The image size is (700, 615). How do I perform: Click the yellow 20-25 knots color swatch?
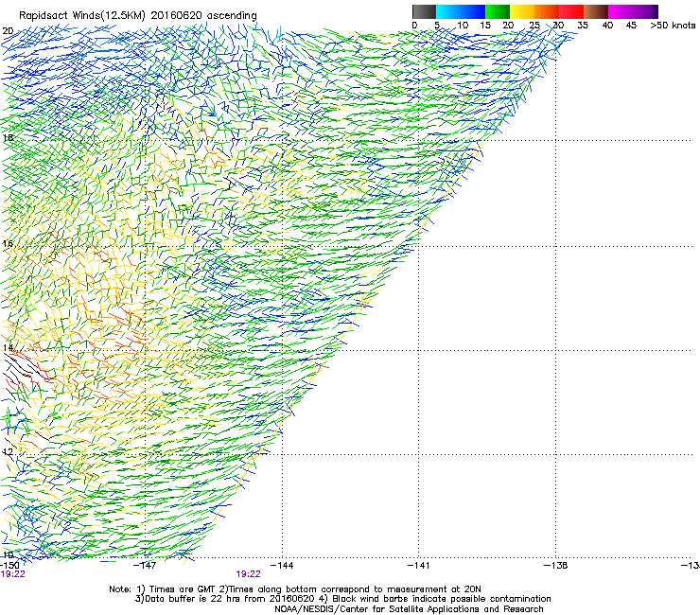pyautogui.click(x=522, y=11)
